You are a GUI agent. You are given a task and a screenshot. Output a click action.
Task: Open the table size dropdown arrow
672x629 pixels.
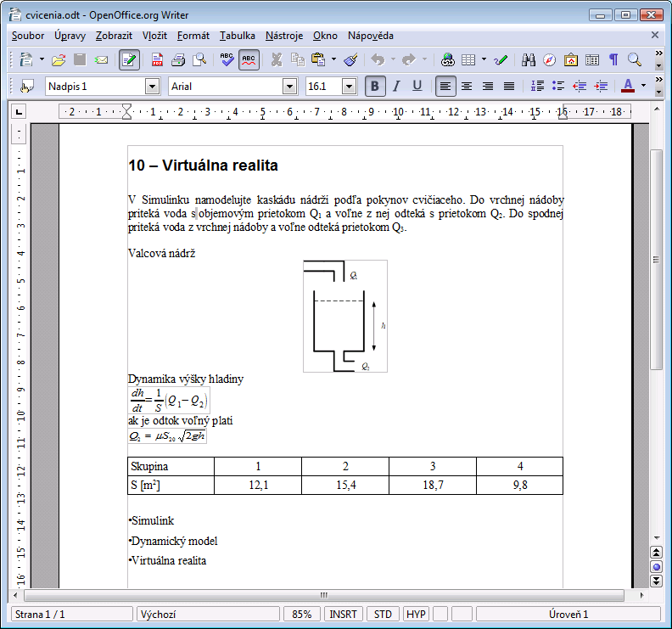(x=484, y=59)
